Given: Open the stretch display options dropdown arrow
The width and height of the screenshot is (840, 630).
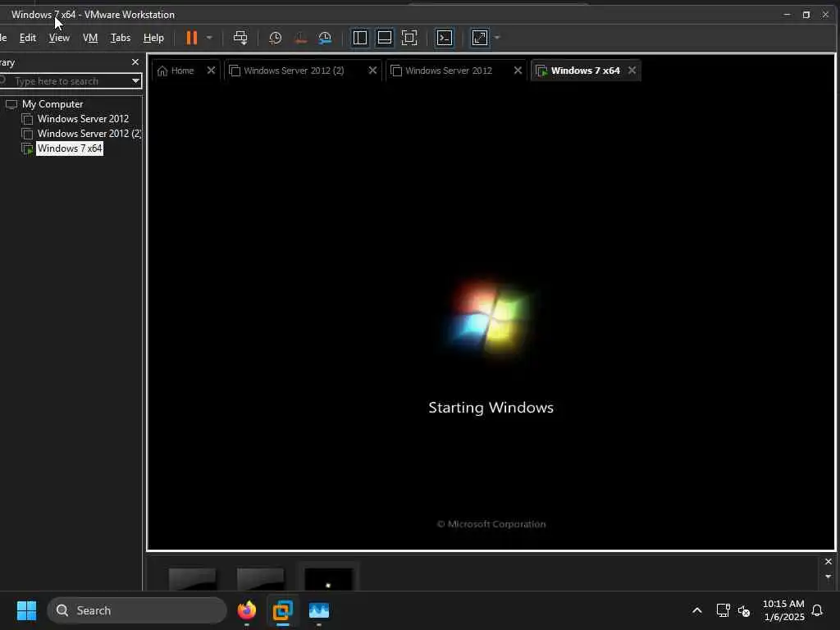Looking at the screenshot, I should coord(497,38).
